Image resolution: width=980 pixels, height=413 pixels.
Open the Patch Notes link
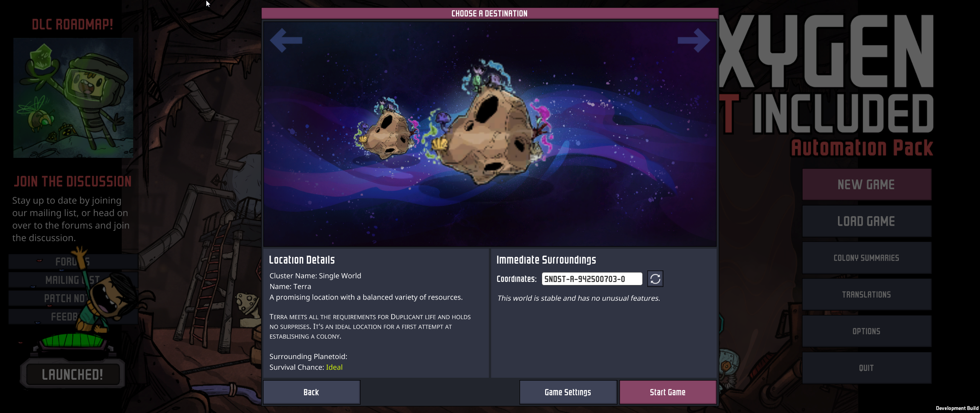click(x=73, y=298)
